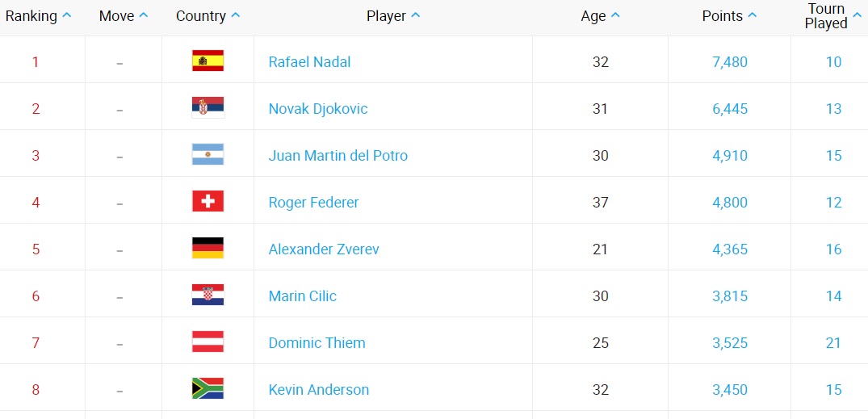The height and width of the screenshot is (419, 868).
Task: Open Novak Djokovic's player link
Action: tap(318, 109)
